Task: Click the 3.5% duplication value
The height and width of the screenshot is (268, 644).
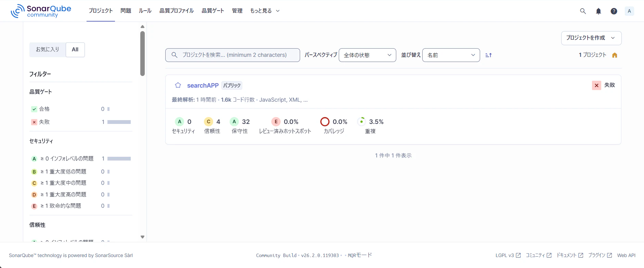Action: [x=376, y=122]
